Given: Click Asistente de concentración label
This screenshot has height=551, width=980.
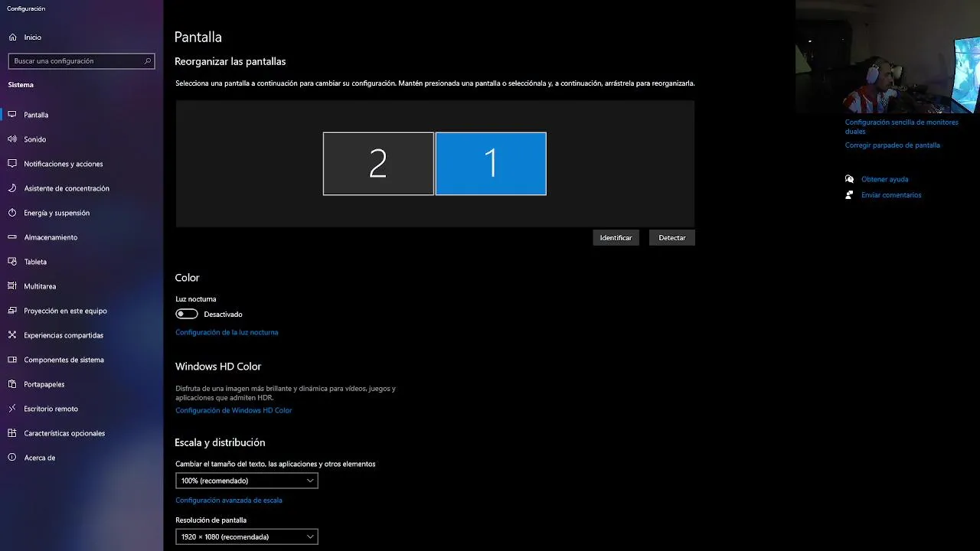Looking at the screenshot, I should pos(67,188).
